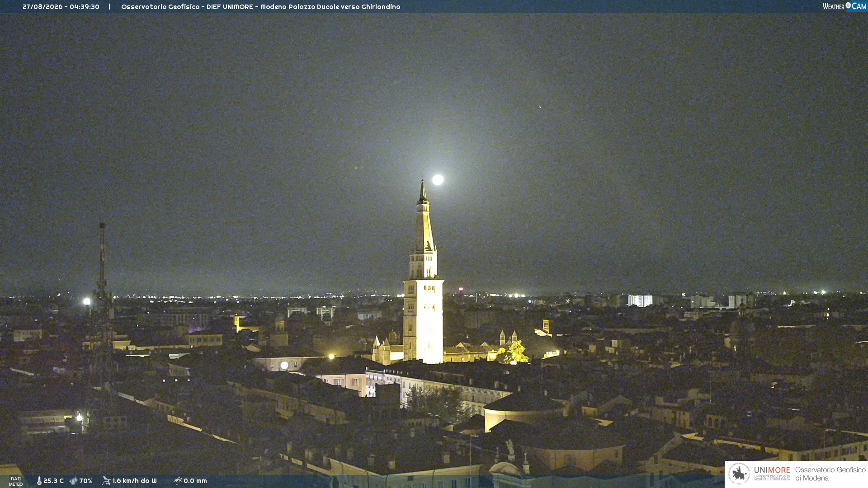Click the 70% humidity reading
The width and height of the screenshot is (868, 488).
pyautogui.click(x=86, y=481)
